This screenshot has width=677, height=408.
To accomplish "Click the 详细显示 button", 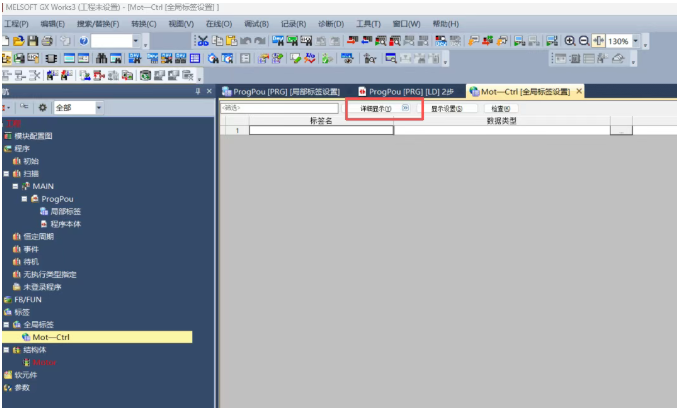I will pos(377,108).
